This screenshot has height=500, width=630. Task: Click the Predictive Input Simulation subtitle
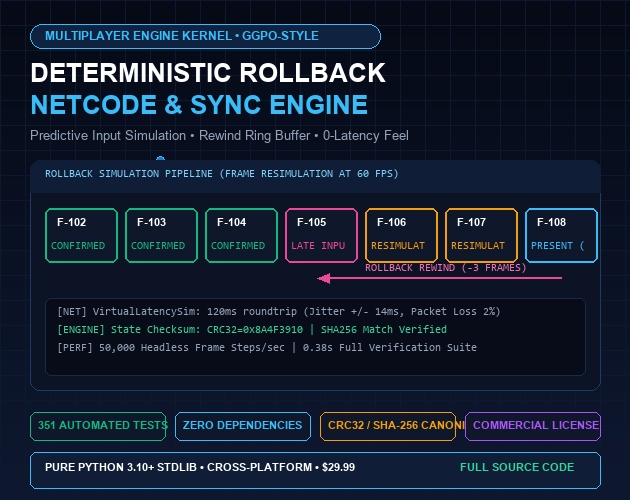tap(219, 135)
